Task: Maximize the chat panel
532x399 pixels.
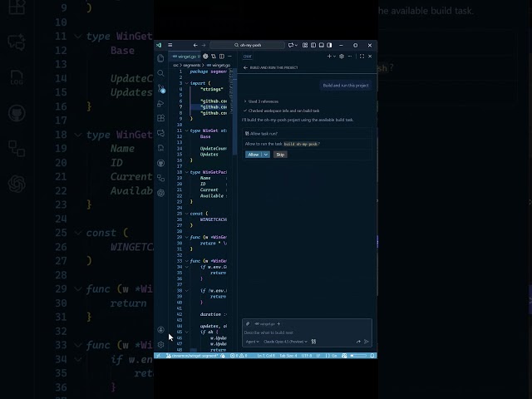Action: point(362,57)
